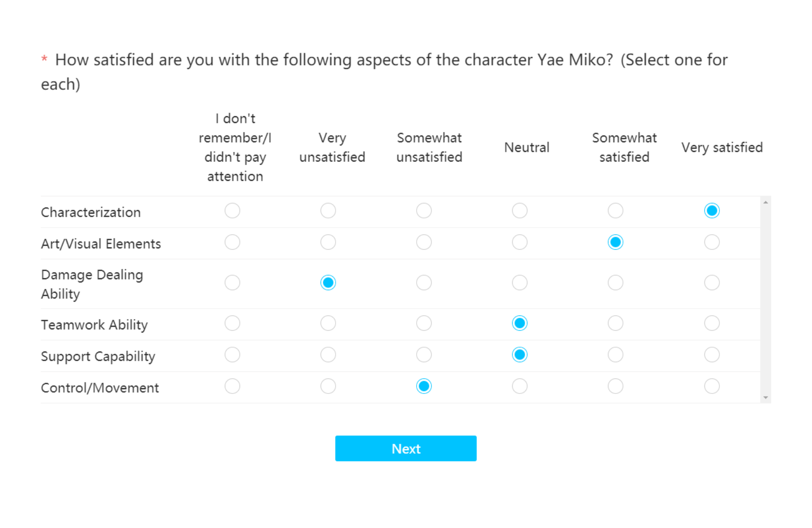Click the scrollbar down arrow
This screenshot has width=812, height=528.
[x=766, y=398]
